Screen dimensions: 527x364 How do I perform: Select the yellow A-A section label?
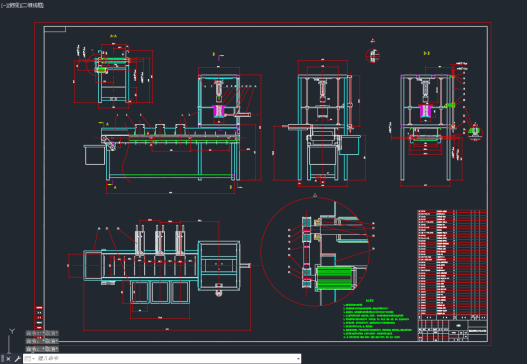113,36
